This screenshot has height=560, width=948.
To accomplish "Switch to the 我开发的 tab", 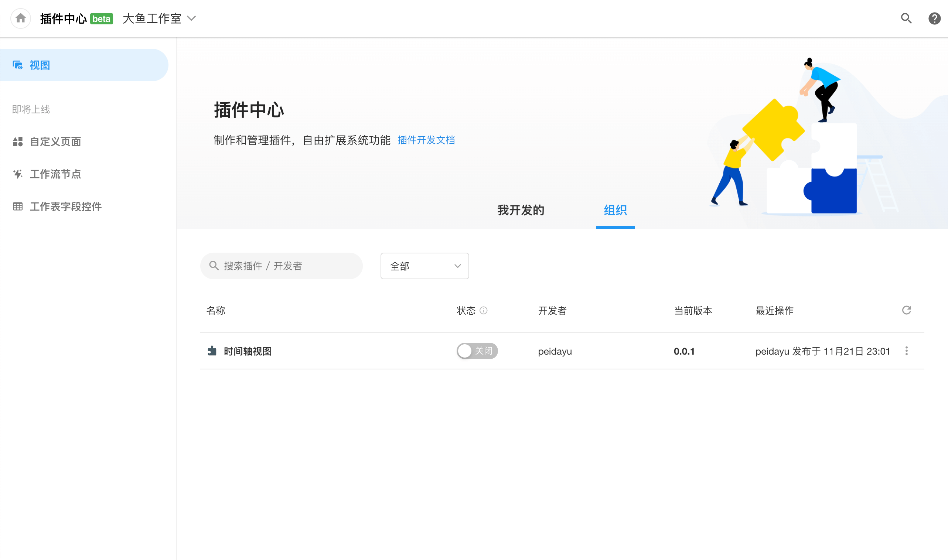I will click(x=521, y=210).
